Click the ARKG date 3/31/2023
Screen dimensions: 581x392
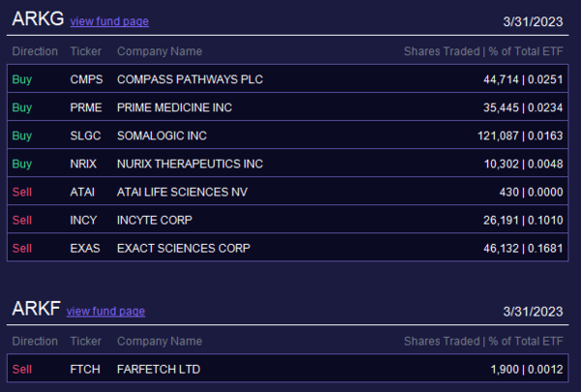coord(533,21)
